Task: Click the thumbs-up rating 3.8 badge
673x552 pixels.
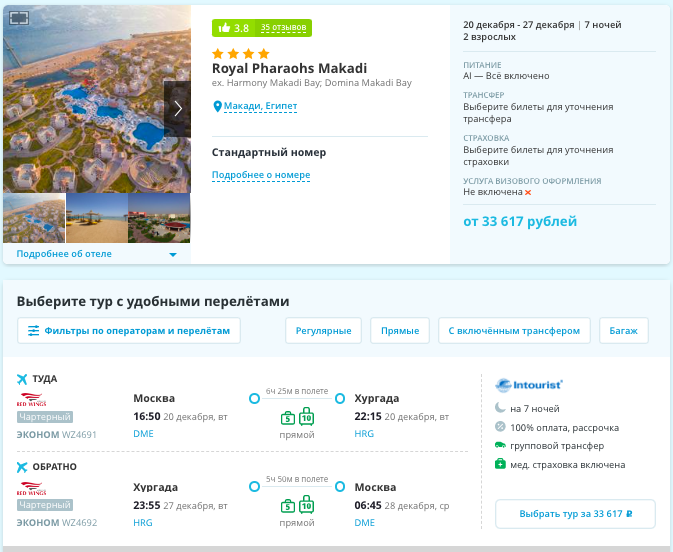Action: [x=233, y=28]
